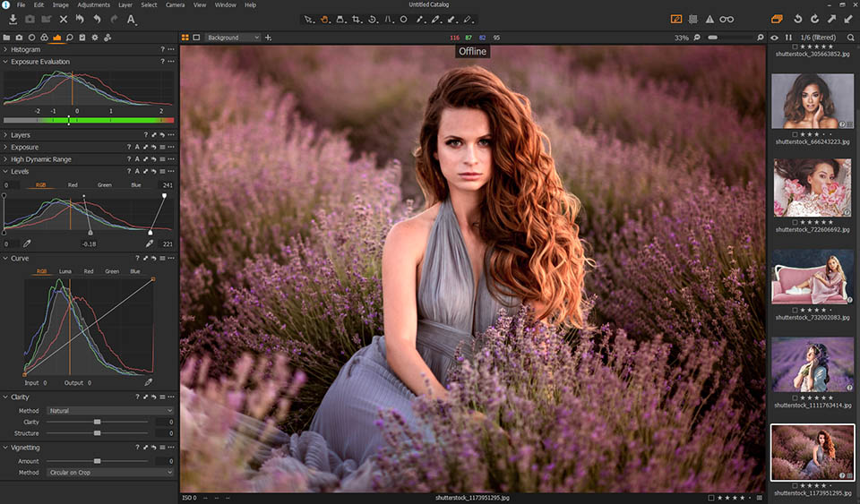
Task: Select the pointer cursor tool
Action: [309, 19]
